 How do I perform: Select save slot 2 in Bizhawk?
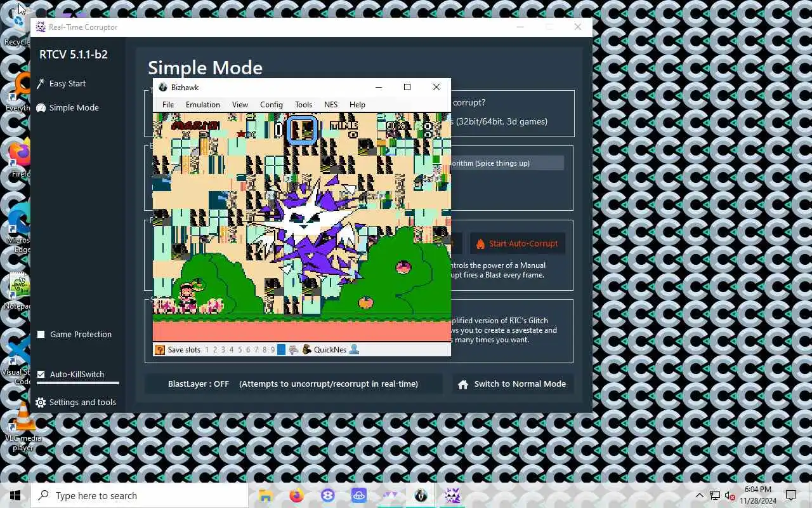click(214, 350)
